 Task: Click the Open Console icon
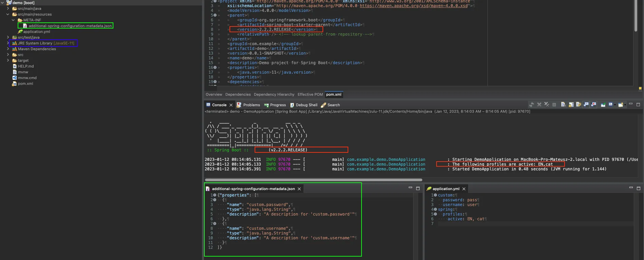point(621,105)
